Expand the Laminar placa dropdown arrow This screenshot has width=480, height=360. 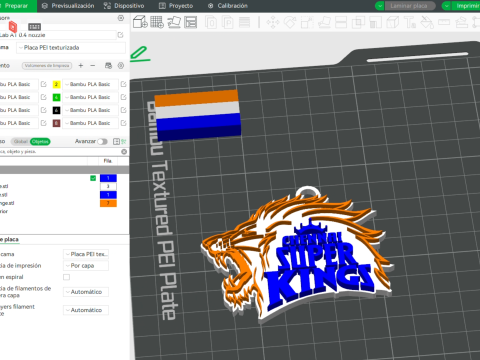coord(380,6)
